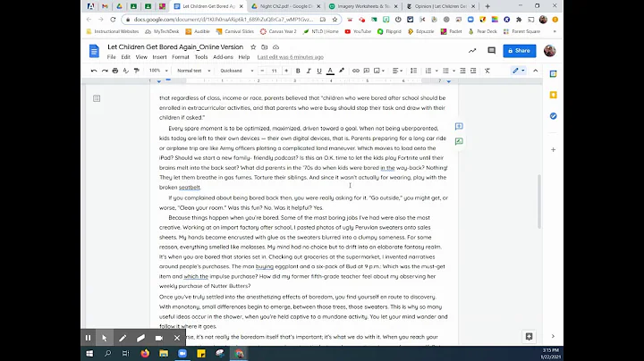Open the highlight color picker
This screenshot has height=361, width=644.
342,71
